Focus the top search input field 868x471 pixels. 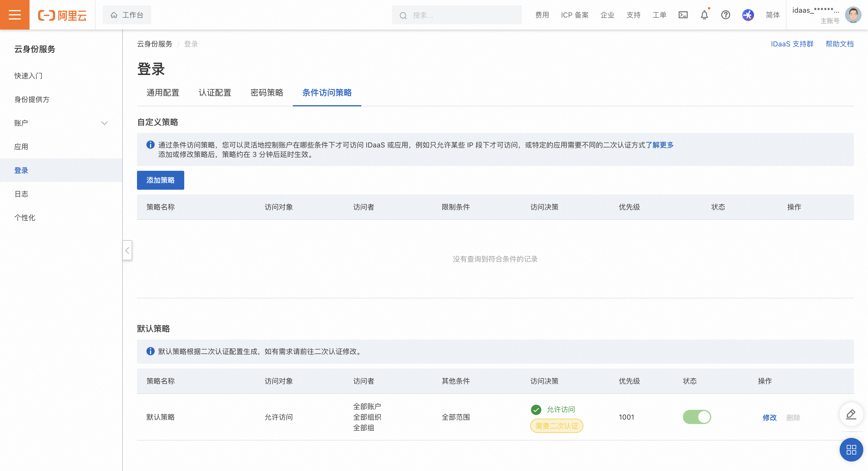click(456, 15)
